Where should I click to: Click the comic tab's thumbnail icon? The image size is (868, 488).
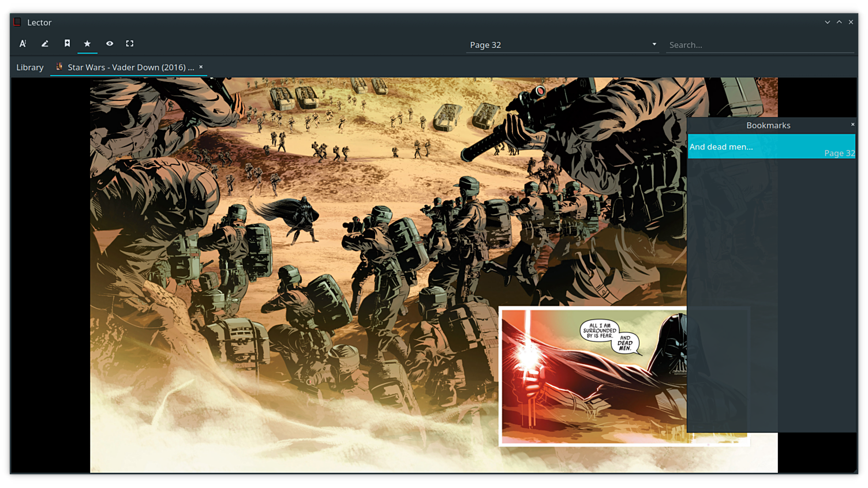pos(59,67)
